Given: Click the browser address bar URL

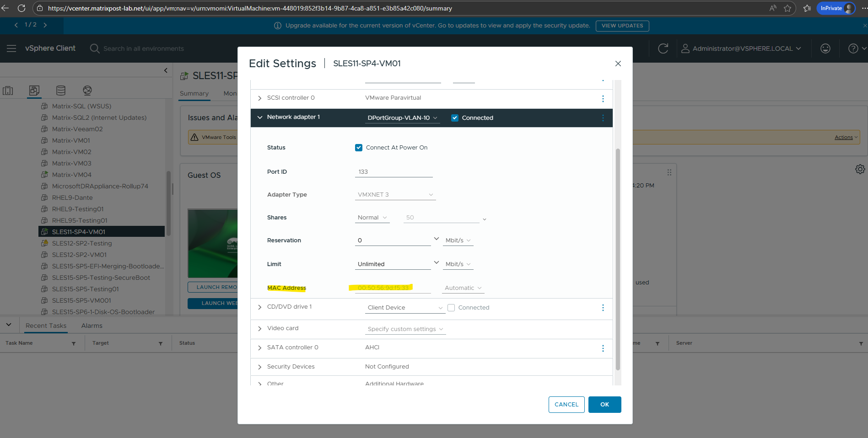Looking at the screenshot, I should [250, 8].
